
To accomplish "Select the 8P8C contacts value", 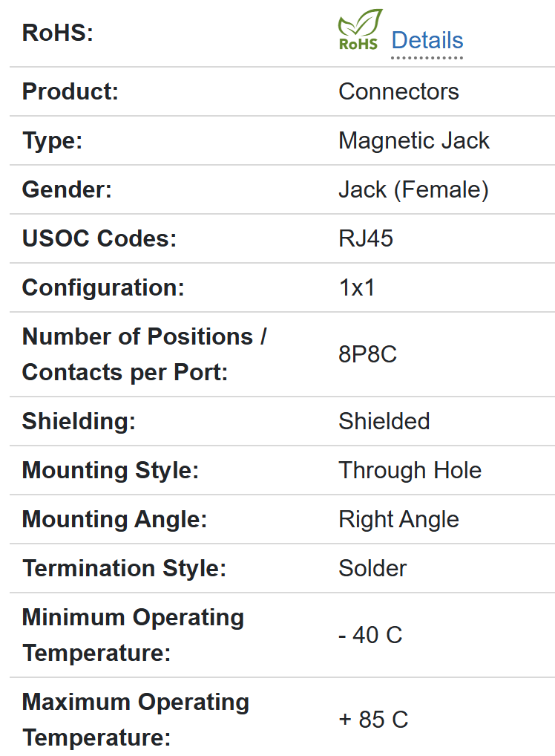I will tap(368, 354).
